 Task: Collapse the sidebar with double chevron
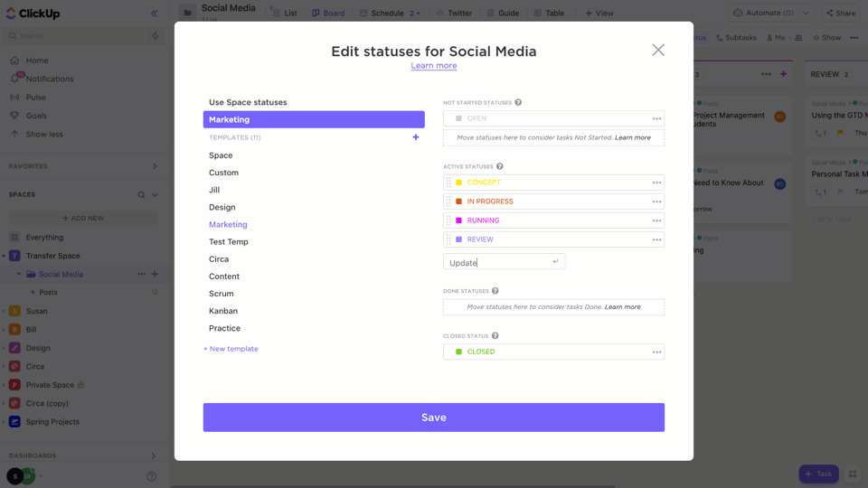tap(155, 14)
